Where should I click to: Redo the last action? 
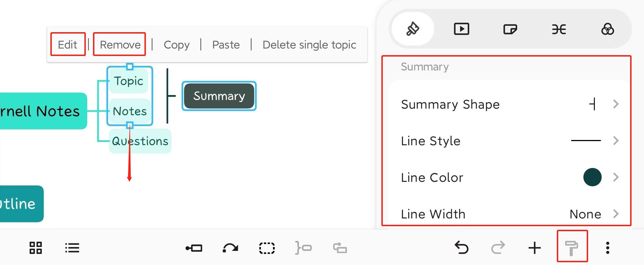coord(498,248)
